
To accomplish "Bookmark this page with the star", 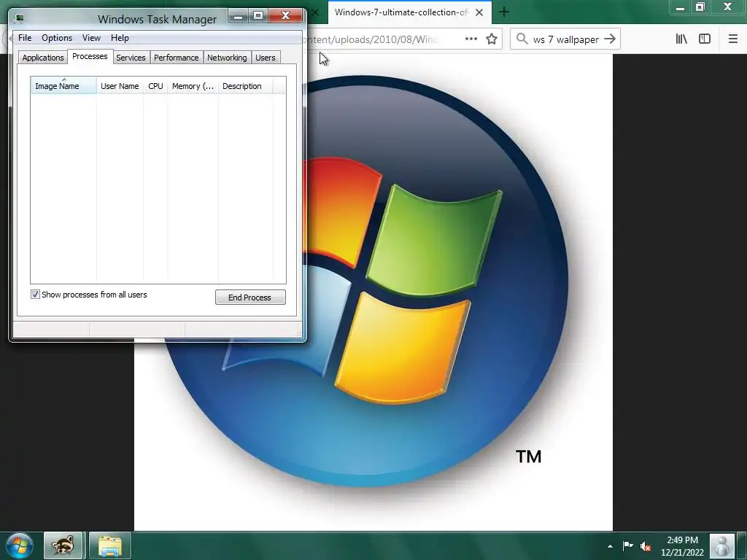I will (492, 39).
